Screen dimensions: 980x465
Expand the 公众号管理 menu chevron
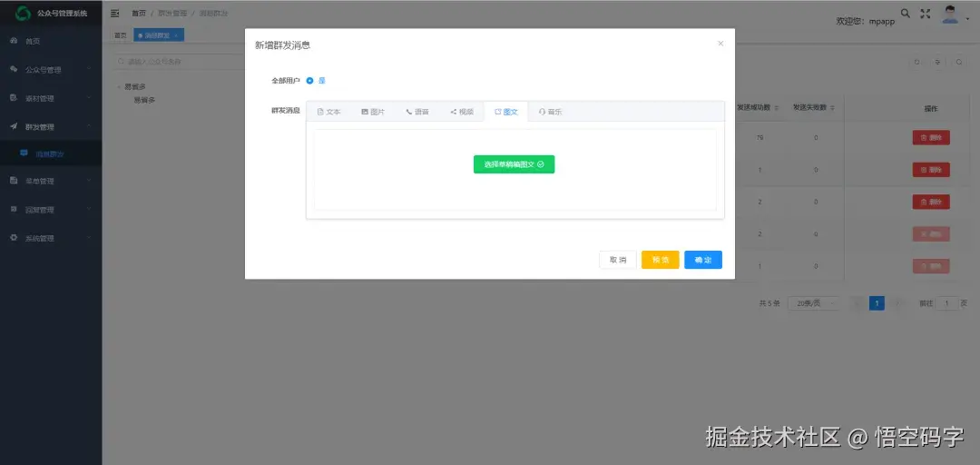[x=89, y=69]
